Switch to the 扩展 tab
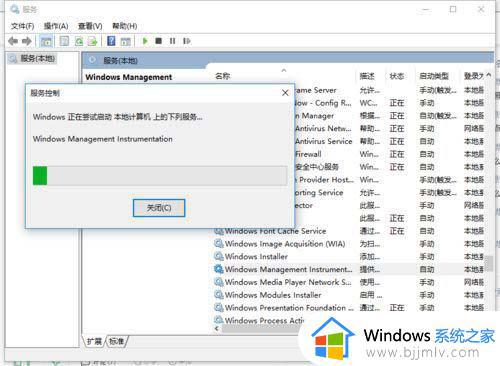Screen dimensions: 500x366 point(94,341)
